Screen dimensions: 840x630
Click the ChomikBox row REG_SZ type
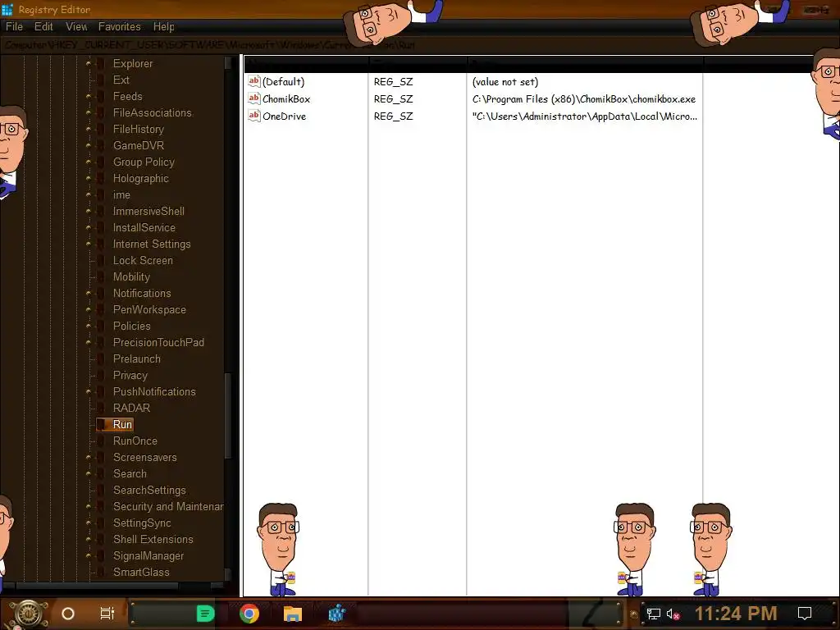pos(393,99)
